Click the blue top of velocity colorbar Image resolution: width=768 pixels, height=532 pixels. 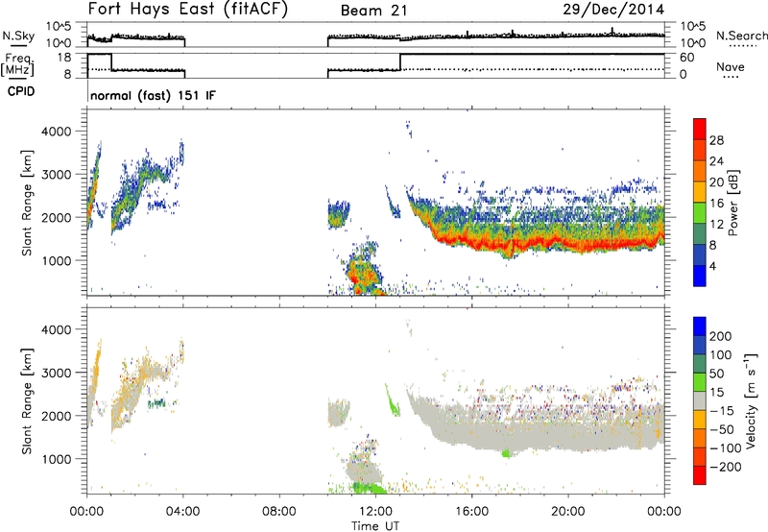coord(700,326)
